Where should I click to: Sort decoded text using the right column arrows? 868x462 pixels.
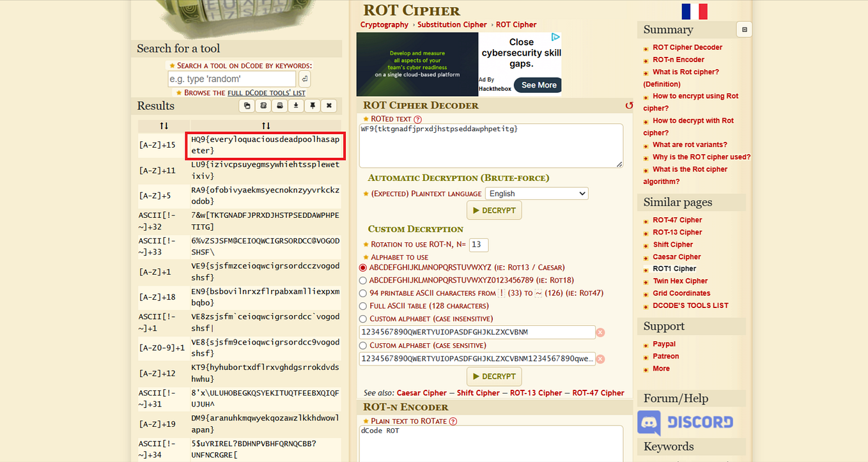(x=266, y=125)
